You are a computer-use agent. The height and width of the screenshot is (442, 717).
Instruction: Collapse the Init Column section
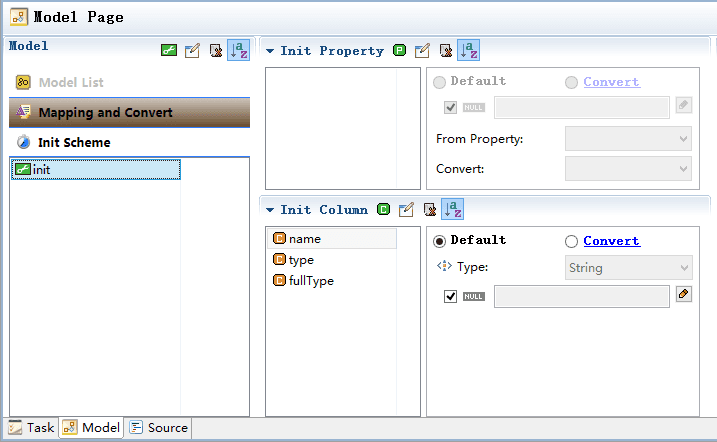click(x=270, y=210)
